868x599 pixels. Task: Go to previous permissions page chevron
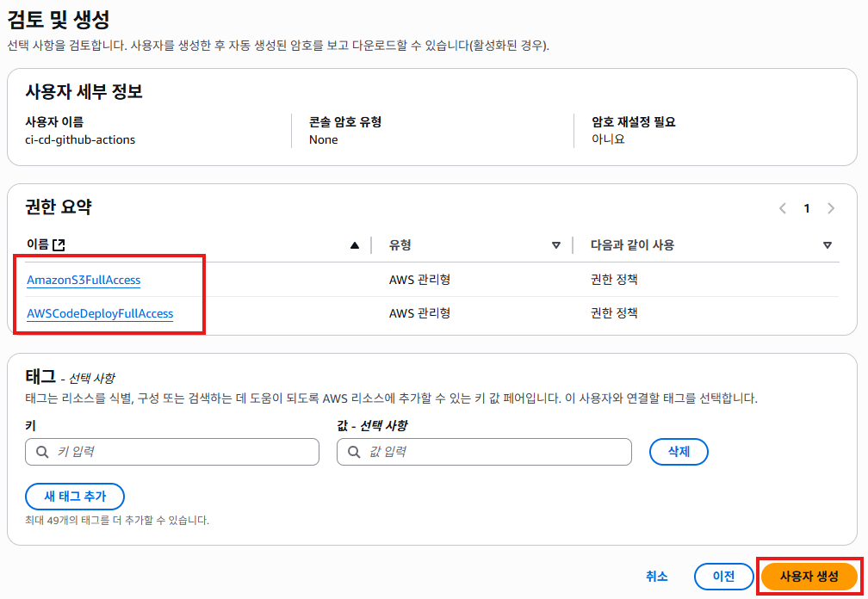tap(783, 208)
